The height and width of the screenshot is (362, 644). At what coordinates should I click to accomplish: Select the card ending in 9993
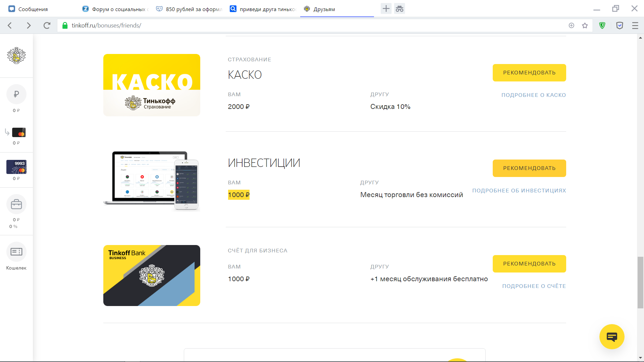point(16,167)
